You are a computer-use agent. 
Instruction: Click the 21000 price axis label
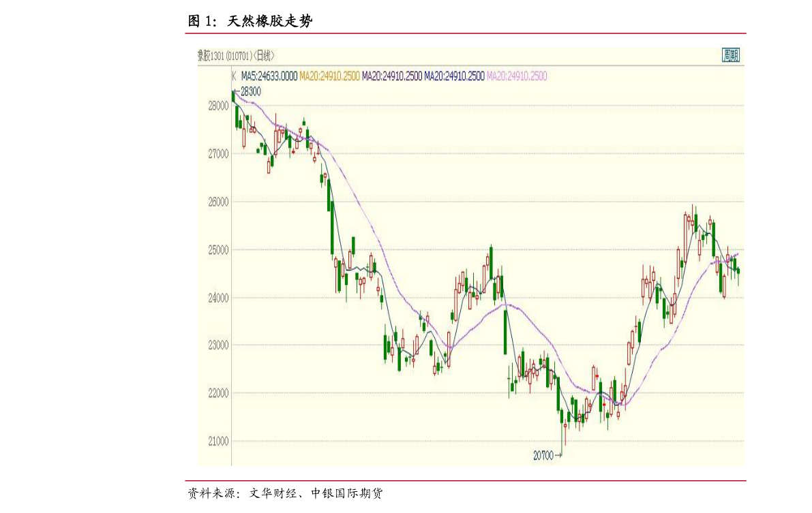(218, 441)
